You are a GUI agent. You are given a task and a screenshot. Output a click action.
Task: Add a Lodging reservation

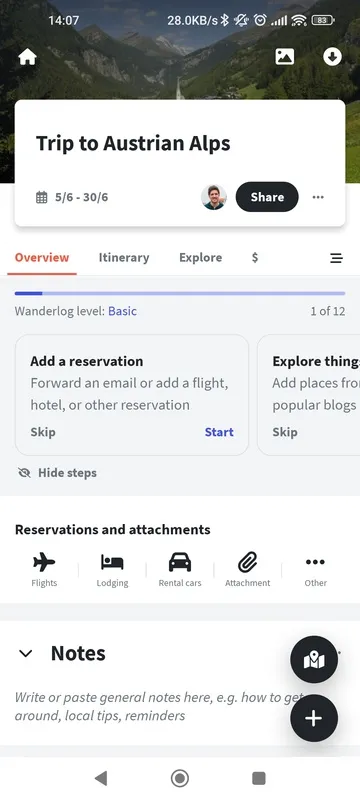[112, 570]
